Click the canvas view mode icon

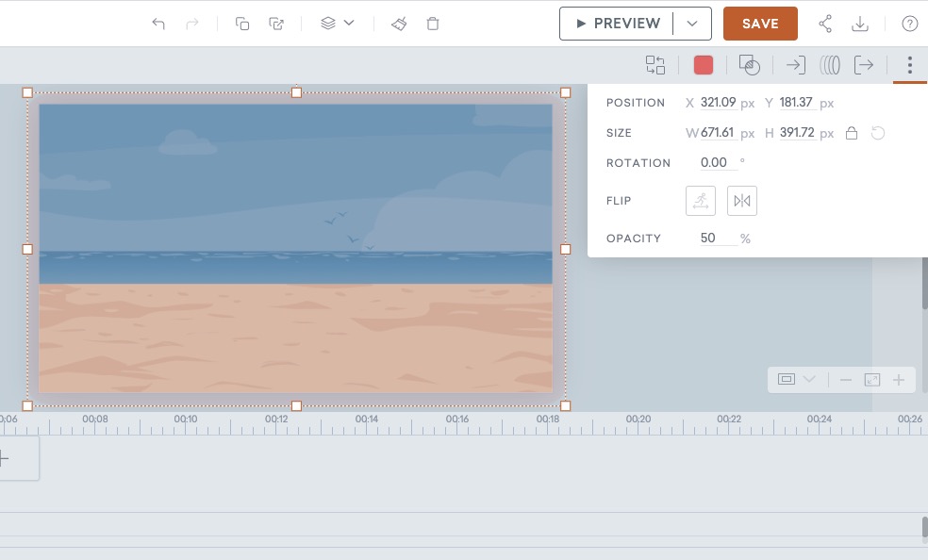787,379
